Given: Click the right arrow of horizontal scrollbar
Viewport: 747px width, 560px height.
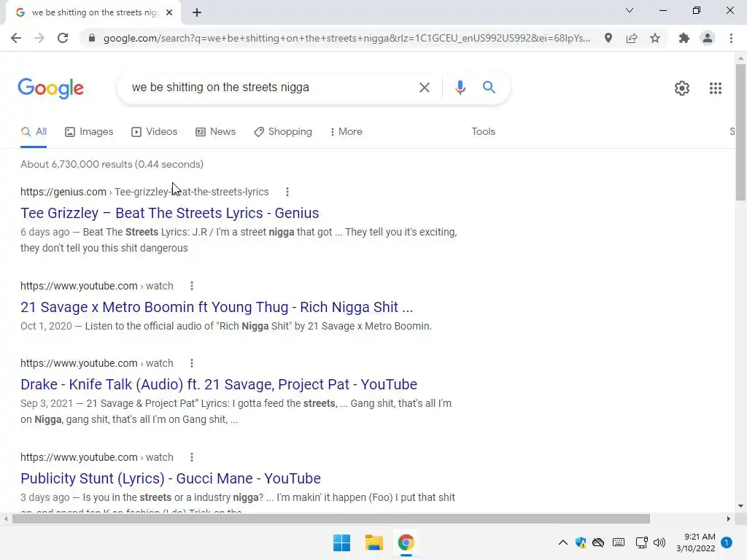Looking at the screenshot, I should (x=729, y=519).
